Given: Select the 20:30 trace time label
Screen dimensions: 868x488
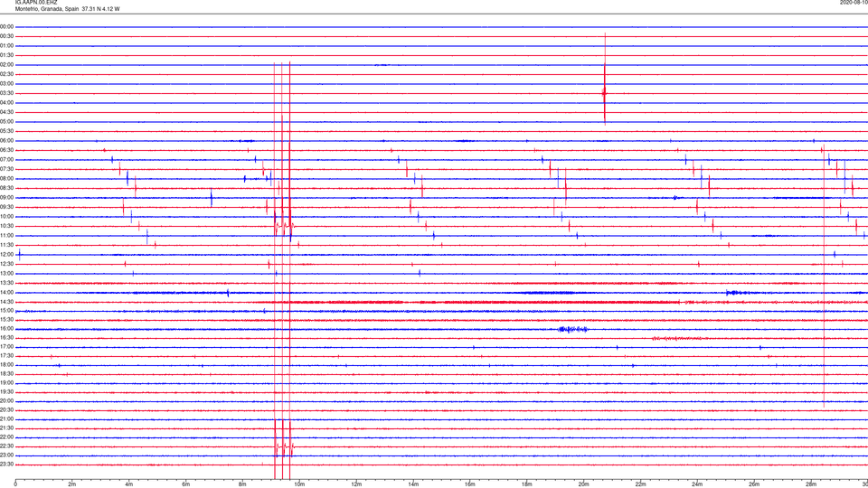Looking at the screenshot, I should tap(6, 410).
